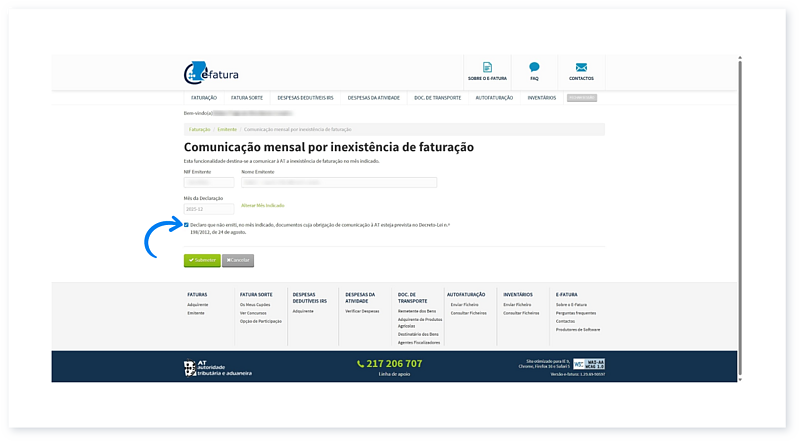
Task: Open Destinatário dos Bens footer link
Action: (418, 334)
